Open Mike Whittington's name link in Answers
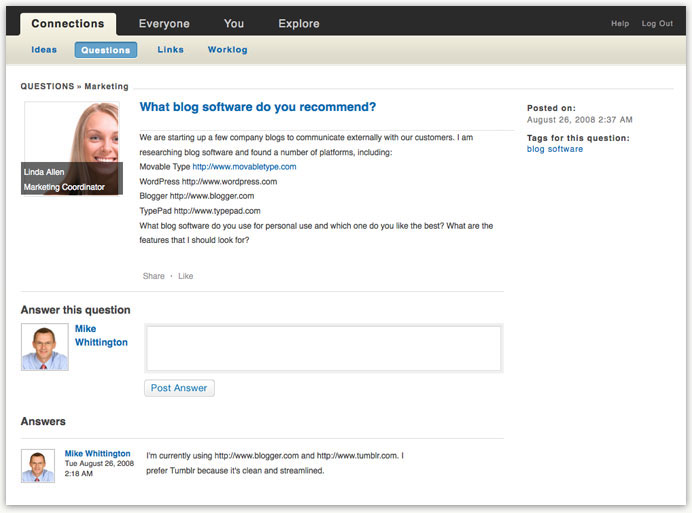This screenshot has height=513, width=692. pyautogui.click(x=98, y=453)
